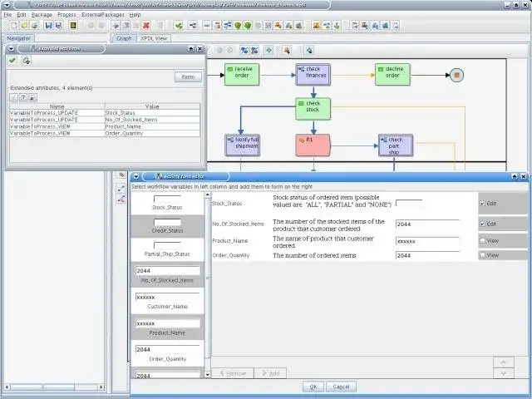
Task: Open the Extended attributes title dropdown arrow
Action: (x=11, y=49)
